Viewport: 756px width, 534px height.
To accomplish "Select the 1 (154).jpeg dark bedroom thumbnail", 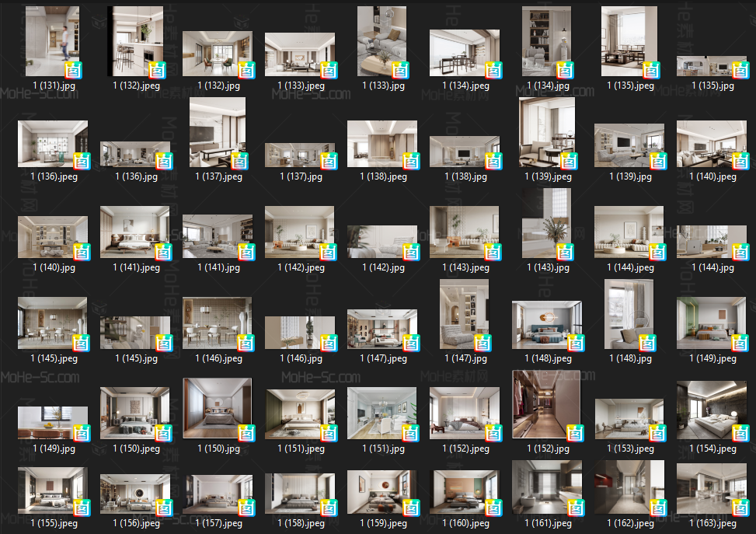I will coord(712,410).
